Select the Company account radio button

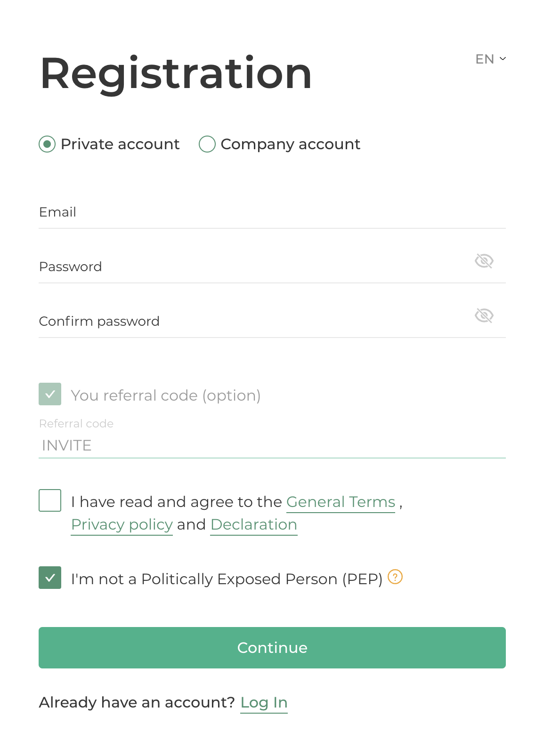click(207, 144)
